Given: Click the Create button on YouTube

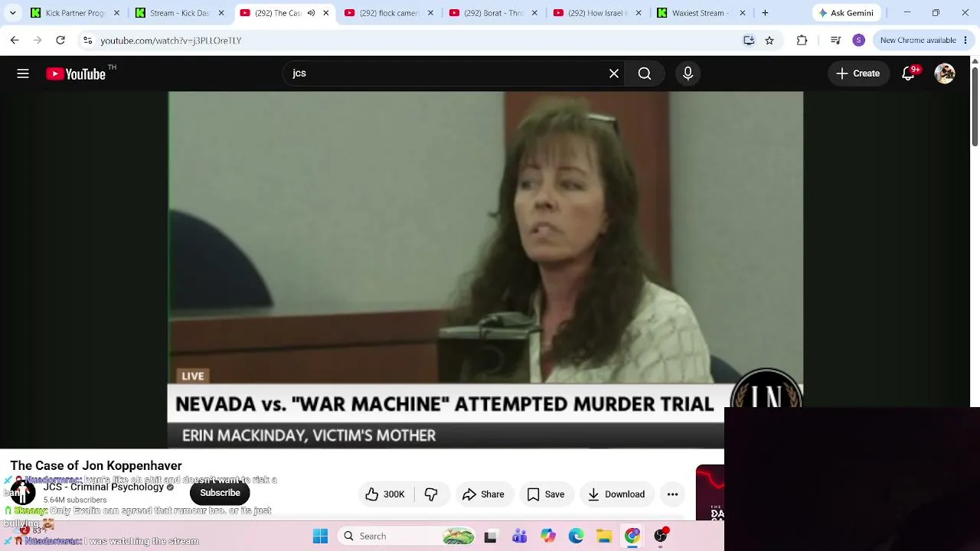Looking at the screenshot, I should 858,73.
